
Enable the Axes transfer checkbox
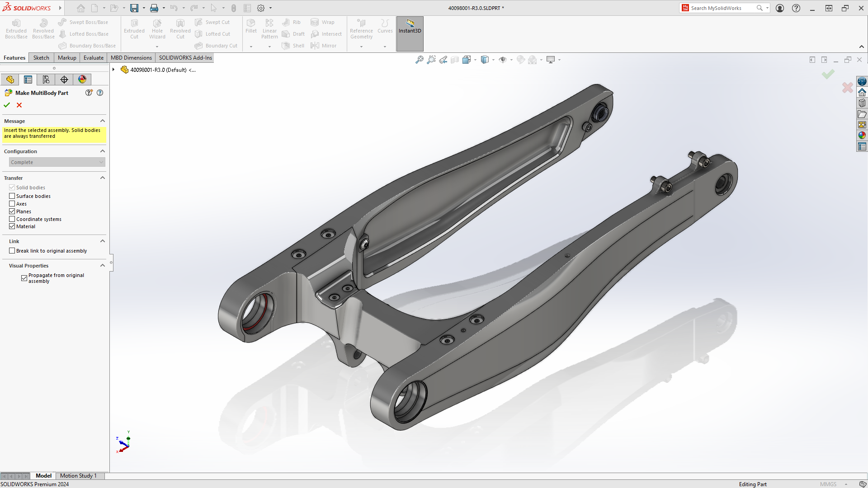pos(11,203)
